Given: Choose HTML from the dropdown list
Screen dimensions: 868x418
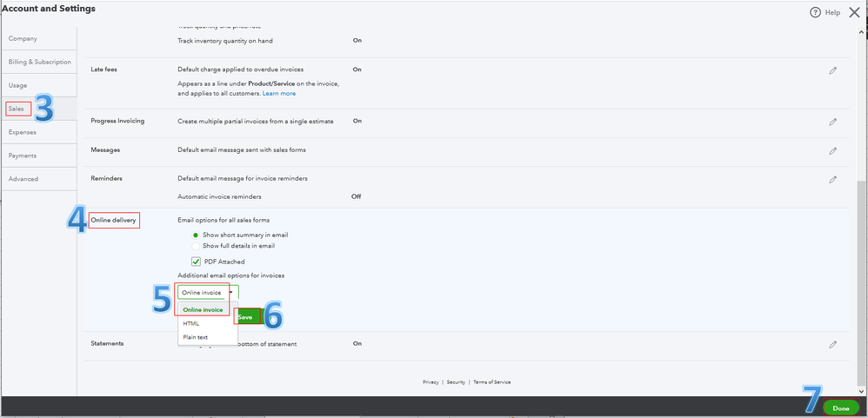Looking at the screenshot, I should 191,323.
